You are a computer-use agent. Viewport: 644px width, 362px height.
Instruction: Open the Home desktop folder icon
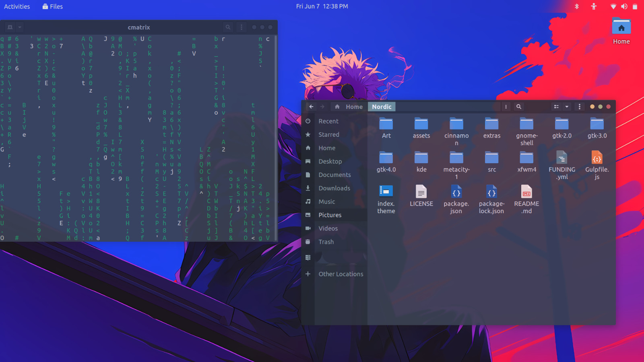tap(621, 31)
